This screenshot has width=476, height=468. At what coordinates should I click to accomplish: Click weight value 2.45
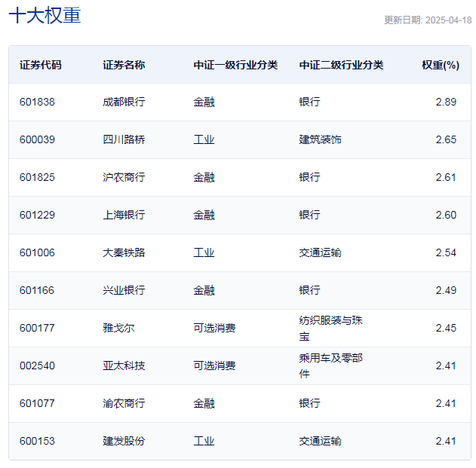(446, 328)
